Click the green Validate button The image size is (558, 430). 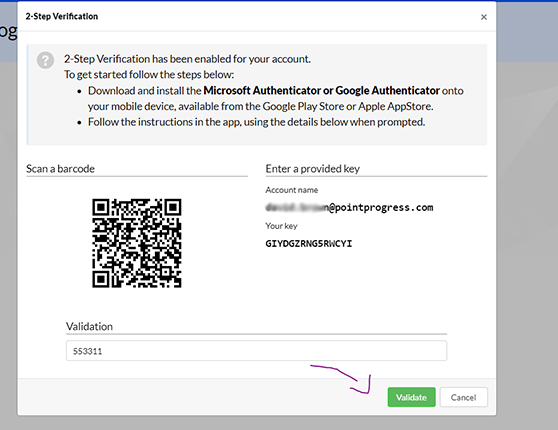(411, 397)
